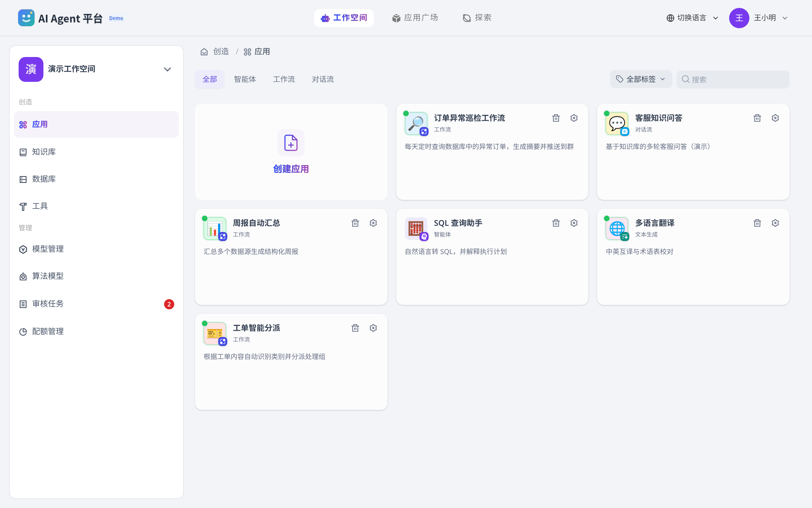The width and height of the screenshot is (812, 508).
Task: Go to 配额管理 in the sidebar
Action: tap(96, 331)
